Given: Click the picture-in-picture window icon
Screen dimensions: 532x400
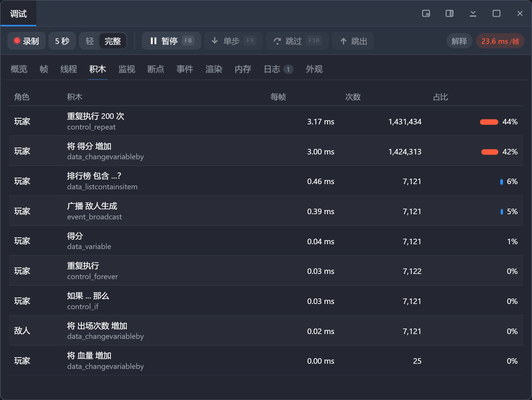Looking at the screenshot, I should pyautogui.click(x=426, y=13).
